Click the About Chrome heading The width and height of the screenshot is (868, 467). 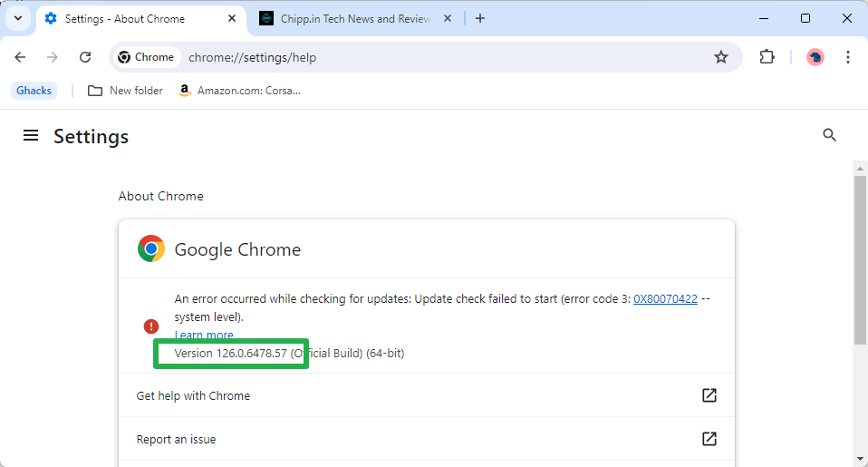160,196
